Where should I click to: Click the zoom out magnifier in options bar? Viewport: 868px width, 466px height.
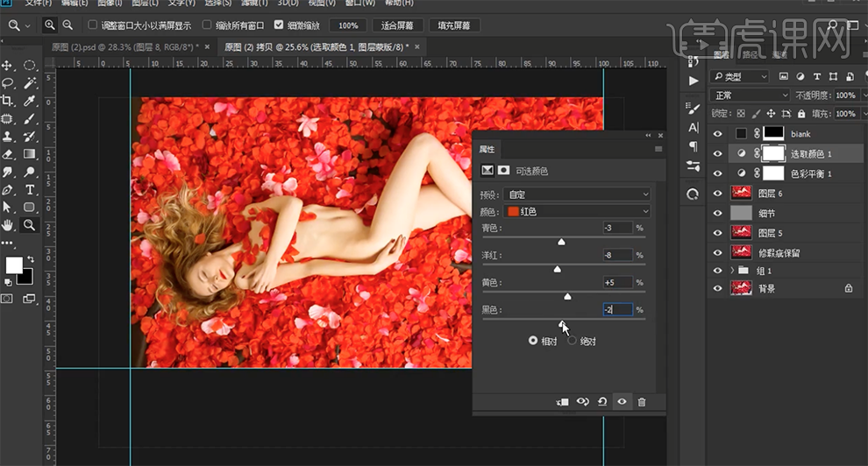67,25
